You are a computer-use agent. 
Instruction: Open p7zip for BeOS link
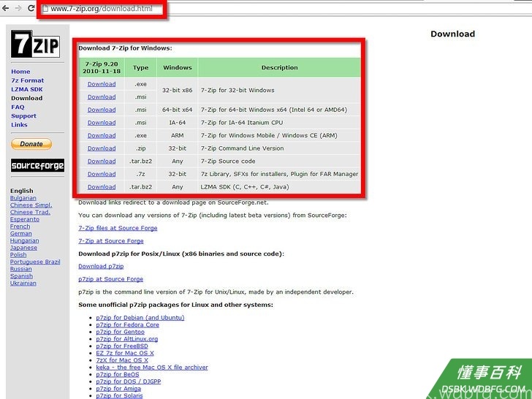(118, 374)
